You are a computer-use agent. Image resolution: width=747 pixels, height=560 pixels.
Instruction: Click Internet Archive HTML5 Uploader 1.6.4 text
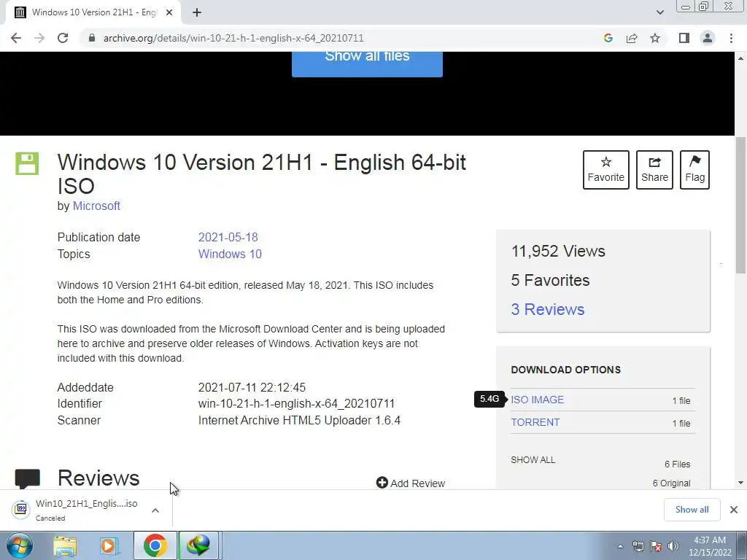coord(299,420)
